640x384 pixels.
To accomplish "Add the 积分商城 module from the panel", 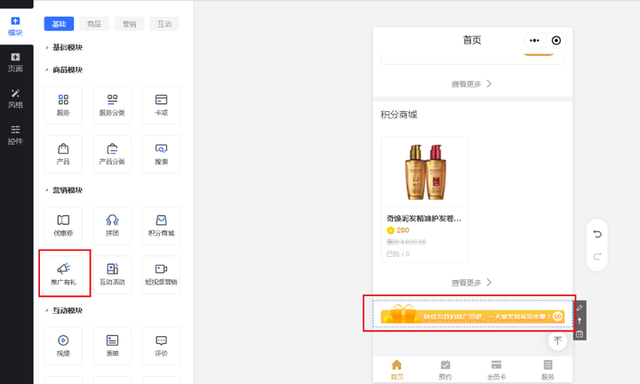I will [161, 226].
